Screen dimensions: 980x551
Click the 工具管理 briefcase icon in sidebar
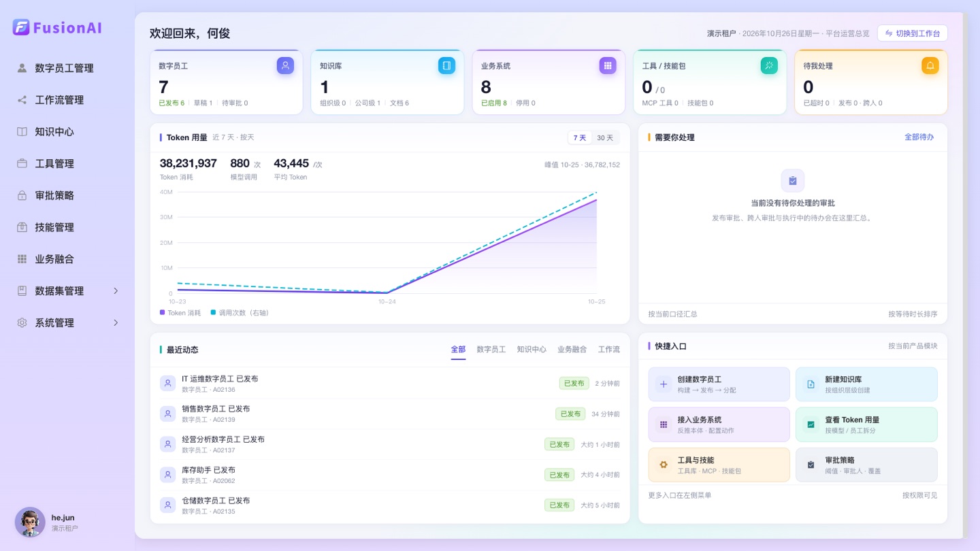click(x=22, y=163)
